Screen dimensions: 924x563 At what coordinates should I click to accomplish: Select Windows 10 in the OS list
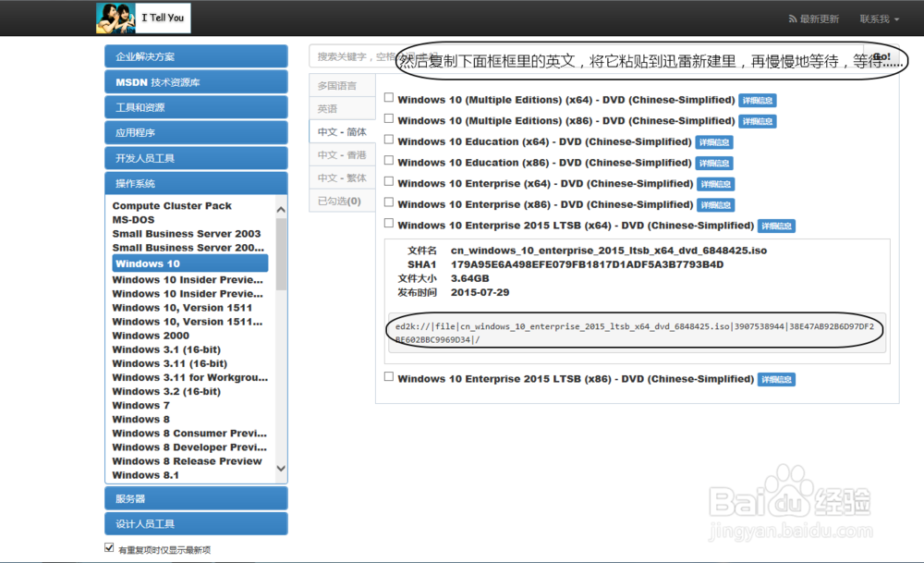(189, 263)
